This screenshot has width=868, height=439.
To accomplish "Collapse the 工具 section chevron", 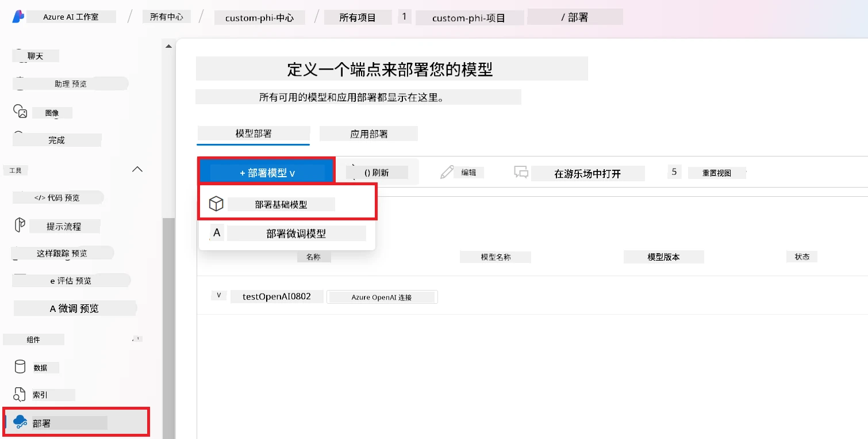I will [137, 169].
